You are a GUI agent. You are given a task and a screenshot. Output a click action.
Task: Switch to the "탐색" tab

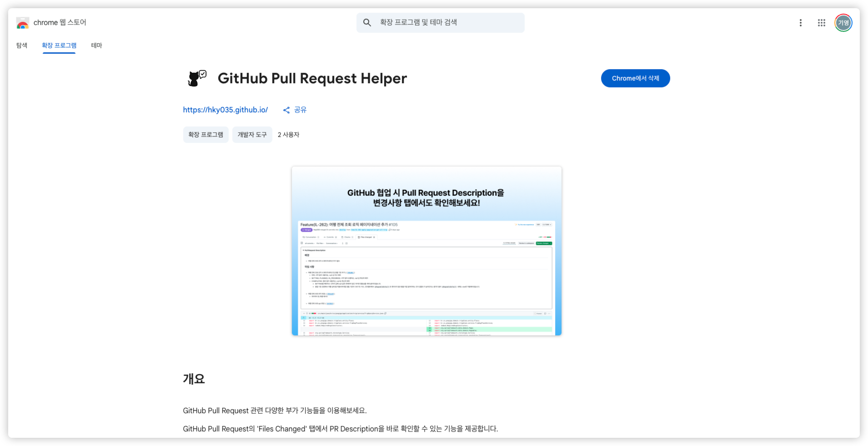[22, 46]
